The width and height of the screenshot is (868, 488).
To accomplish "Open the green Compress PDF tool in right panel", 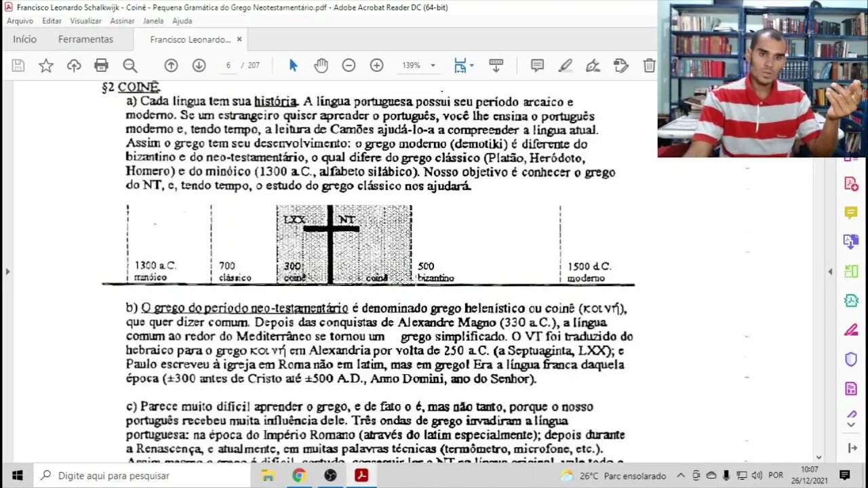I will tap(851, 300).
